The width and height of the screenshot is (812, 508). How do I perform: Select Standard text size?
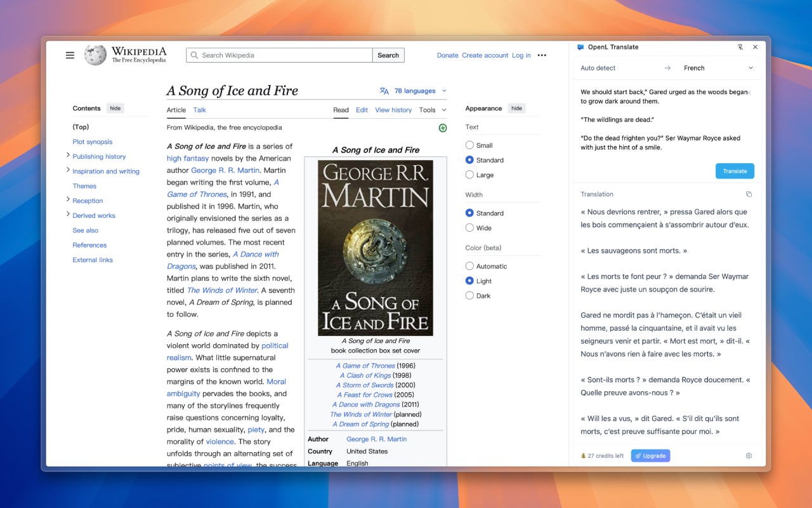469,160
